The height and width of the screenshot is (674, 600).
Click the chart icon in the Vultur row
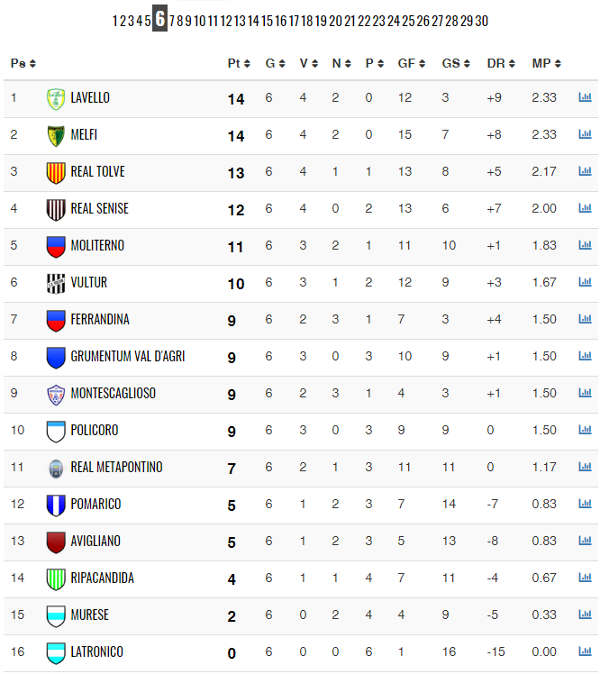585,282
